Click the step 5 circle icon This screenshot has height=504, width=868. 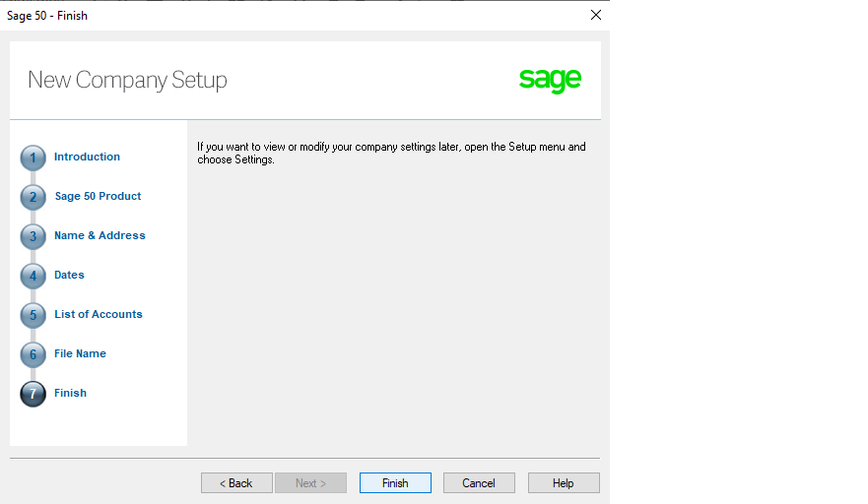click(33, 315)
